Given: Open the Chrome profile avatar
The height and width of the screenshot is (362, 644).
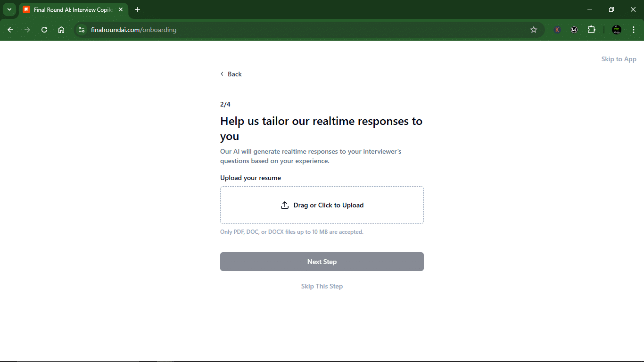Looking at the screenshot, I should click(617, 30).
